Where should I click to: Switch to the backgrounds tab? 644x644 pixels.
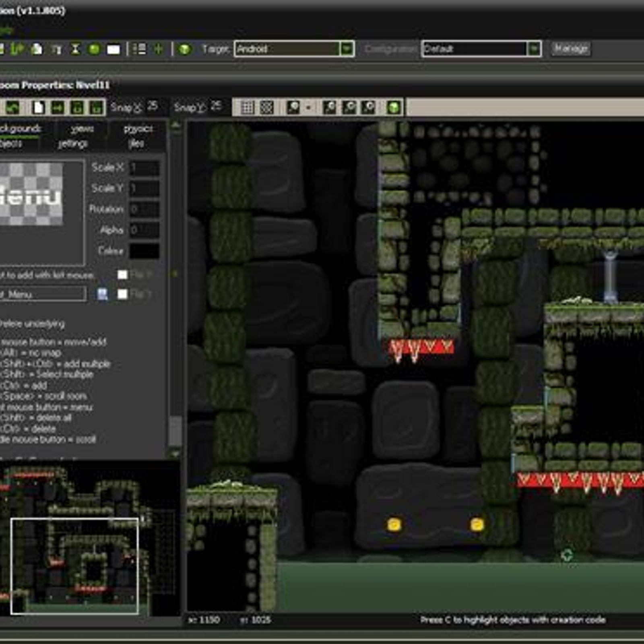pyautogui.click(x=20, y=128)
